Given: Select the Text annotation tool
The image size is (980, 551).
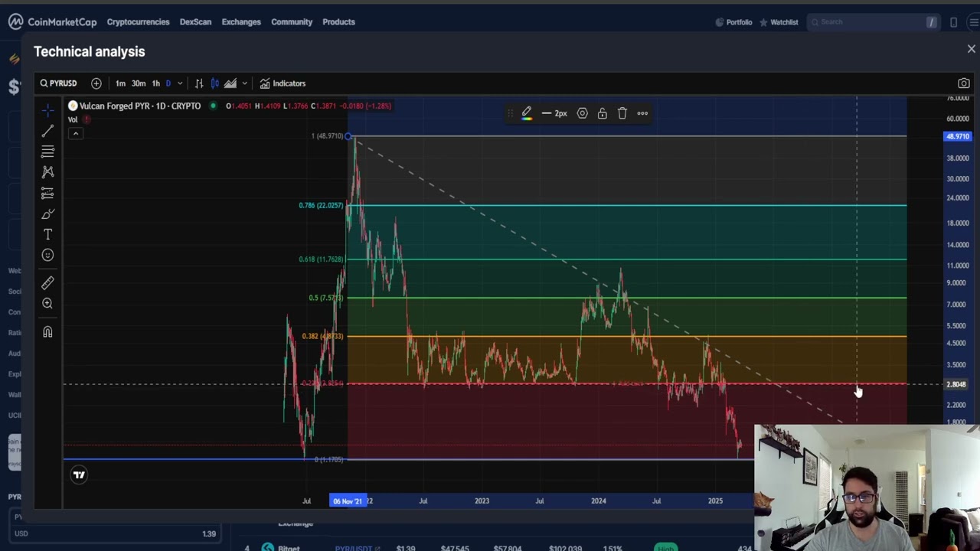Looking at the screenshot, I should pyautogui.click(x=47, y=234).
